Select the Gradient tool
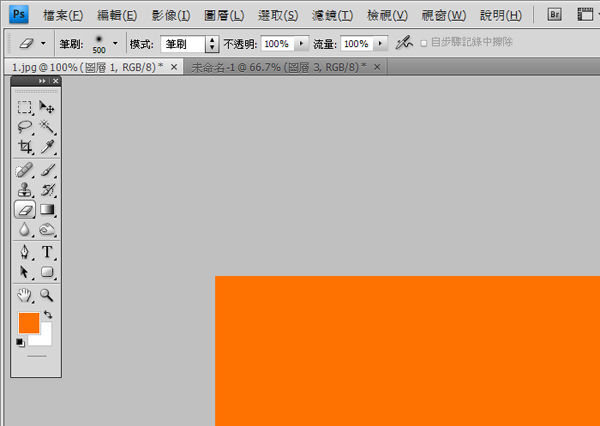 (x=47, y=210)
